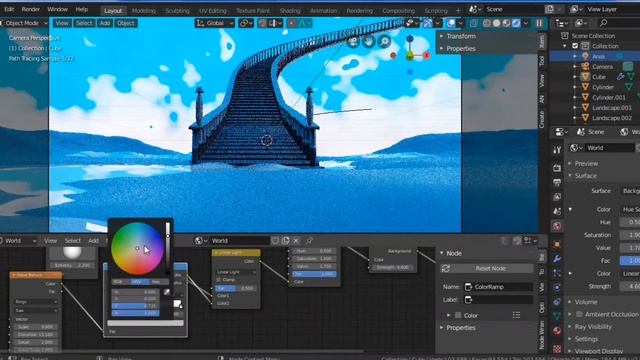Open the Tool properties tab icon

coord(557,150)
